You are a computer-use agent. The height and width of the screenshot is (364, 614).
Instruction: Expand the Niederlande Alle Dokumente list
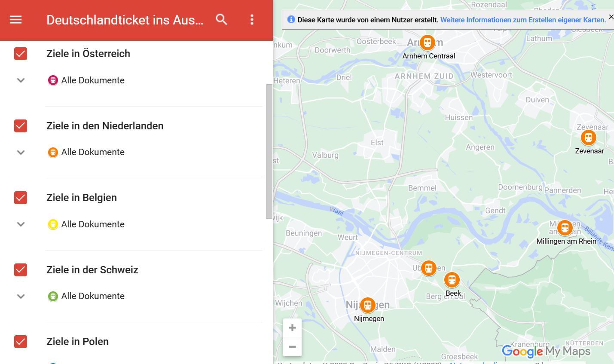tap(21, 152)
